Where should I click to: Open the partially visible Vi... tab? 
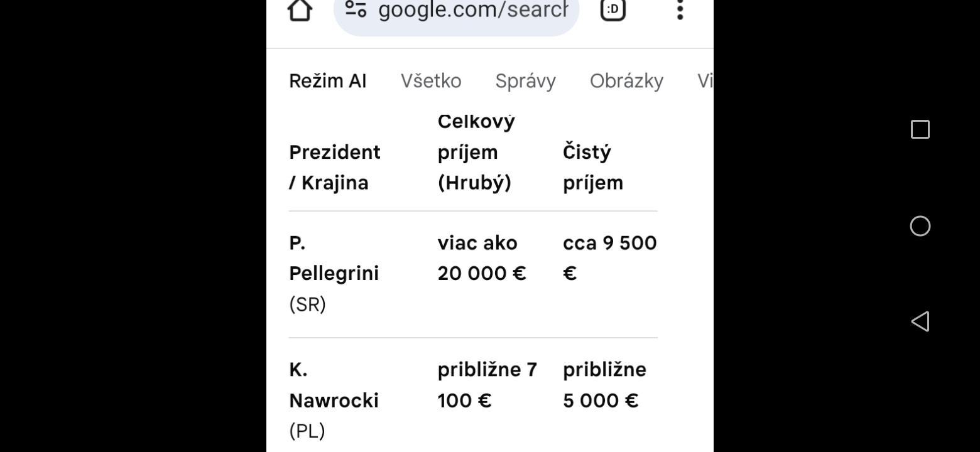(x=705, y=81)
